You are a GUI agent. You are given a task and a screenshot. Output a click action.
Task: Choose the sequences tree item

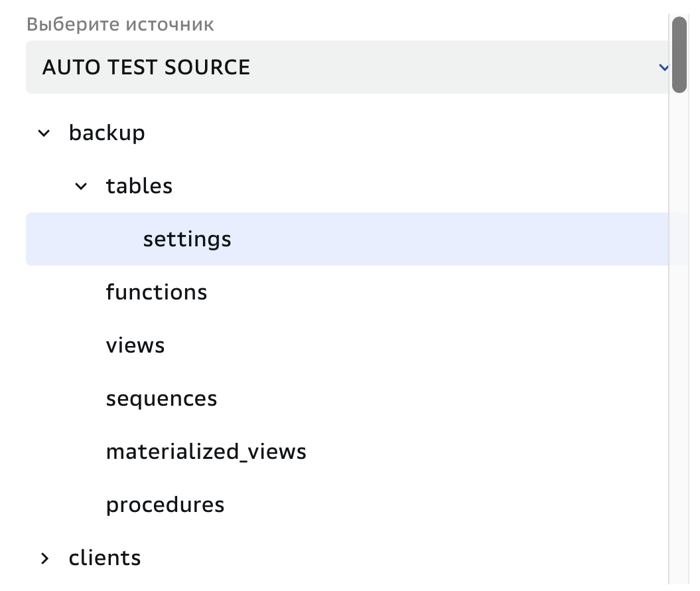pos(161,398)
